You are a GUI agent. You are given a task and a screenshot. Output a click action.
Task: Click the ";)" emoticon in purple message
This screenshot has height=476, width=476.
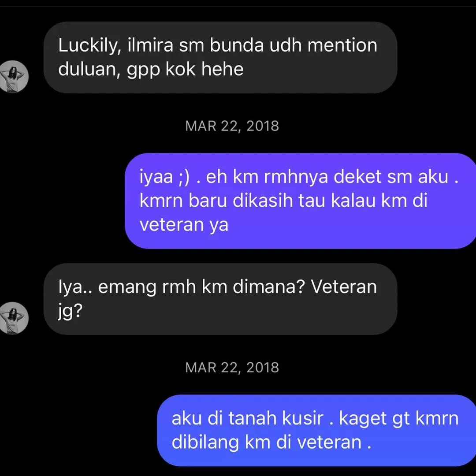click(x=184, y=177)
